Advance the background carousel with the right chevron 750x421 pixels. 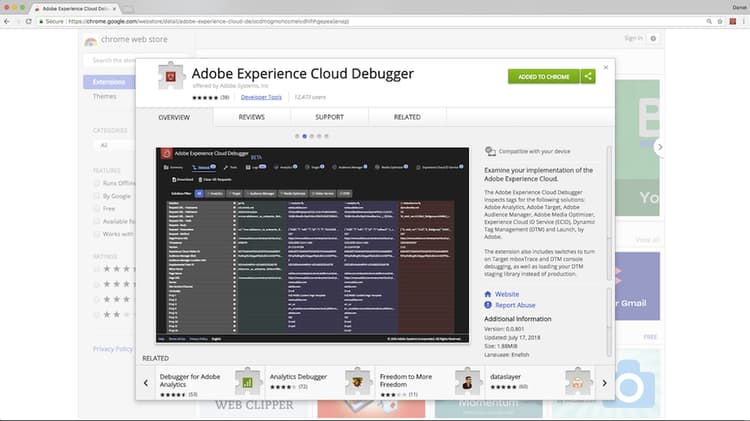click(x=660, y=147)
